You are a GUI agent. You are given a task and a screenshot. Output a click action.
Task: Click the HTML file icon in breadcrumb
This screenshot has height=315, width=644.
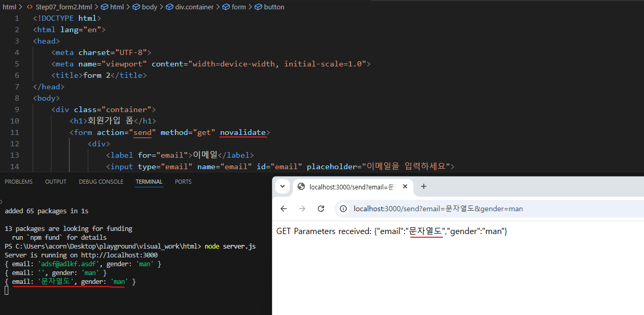point(30,7)
